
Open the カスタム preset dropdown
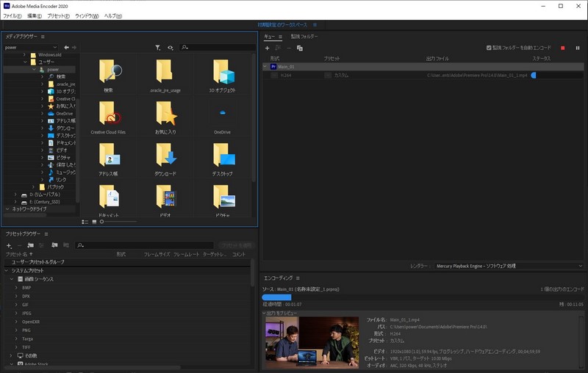pyautogui.click(x=328, y=76)
